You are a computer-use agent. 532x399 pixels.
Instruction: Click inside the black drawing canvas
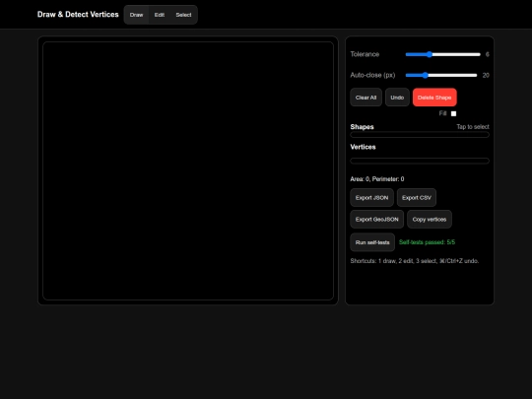(x=188, y=170)
